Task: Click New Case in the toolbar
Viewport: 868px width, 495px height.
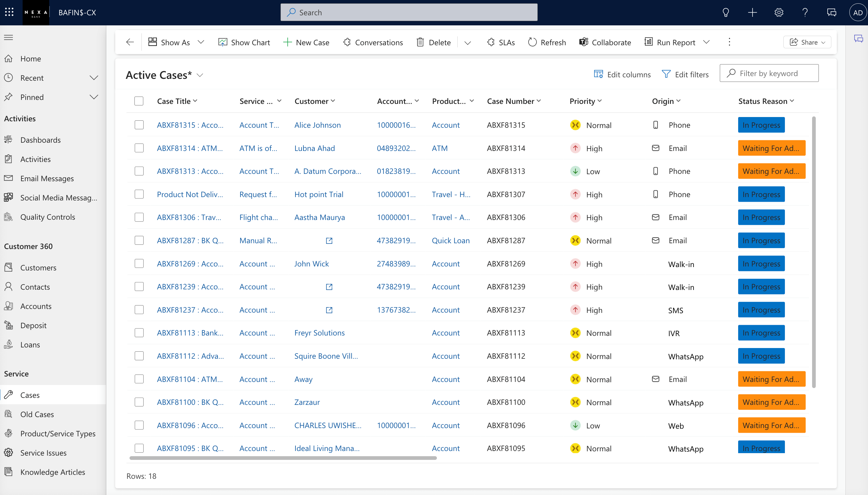Action: coord(306,42)
